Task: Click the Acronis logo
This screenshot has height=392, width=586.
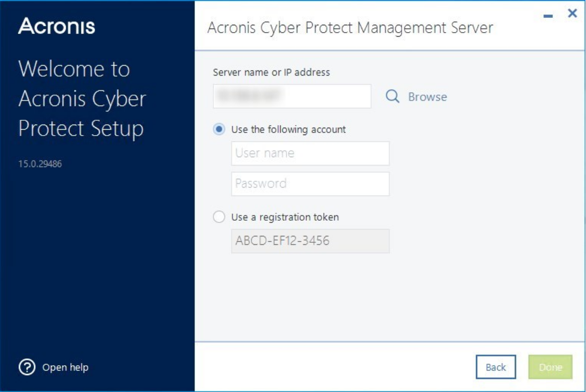Action: [57, 26]
